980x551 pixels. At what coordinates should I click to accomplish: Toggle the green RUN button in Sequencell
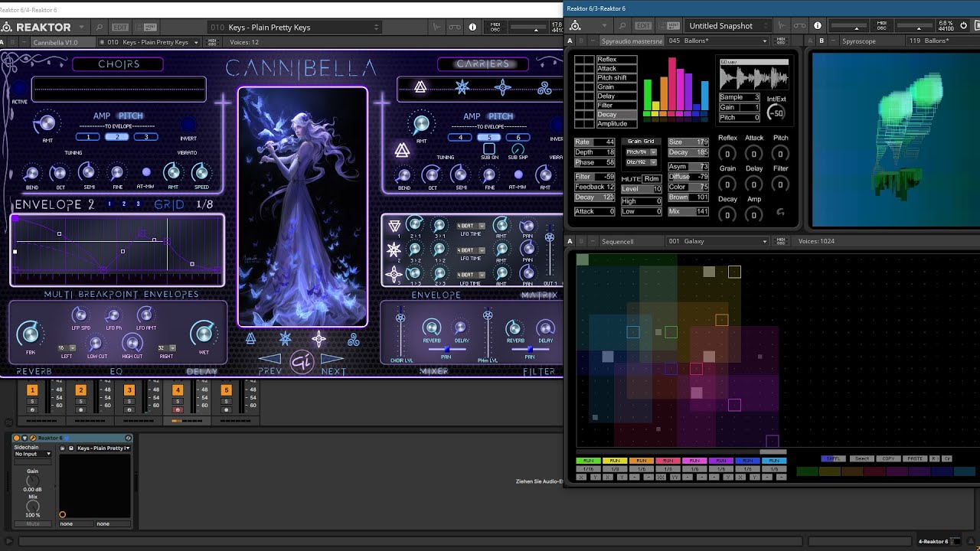[x=589, y=461]
